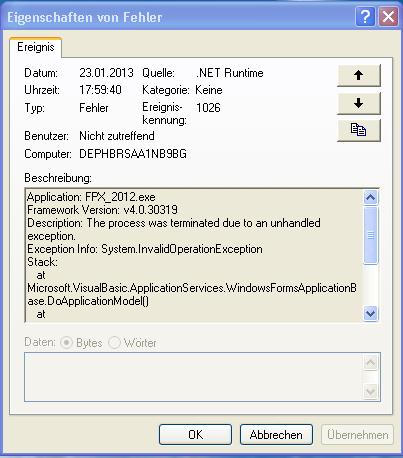The image size is (403, 458).
Task: Click the Übernehmen button
Action: click(357, 435)
